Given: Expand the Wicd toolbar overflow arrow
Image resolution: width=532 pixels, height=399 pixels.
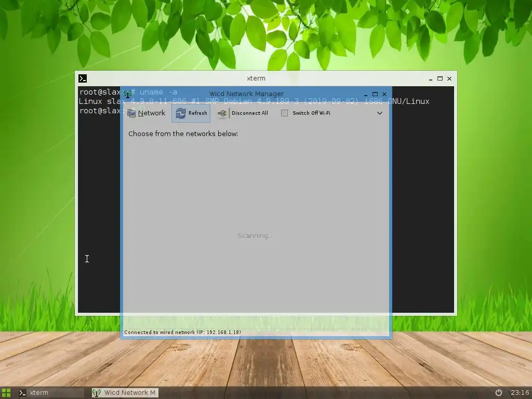Looking at the screenshot, I should point(380,113).
